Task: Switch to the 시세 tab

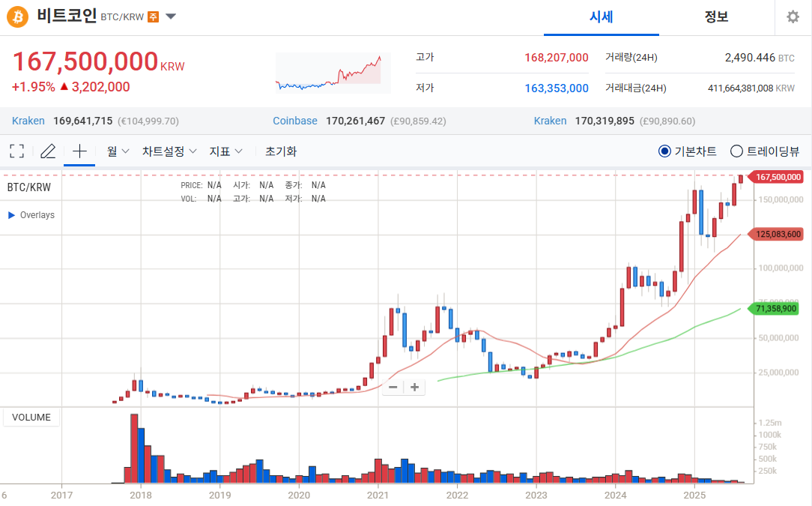Action: click(601, 17)
